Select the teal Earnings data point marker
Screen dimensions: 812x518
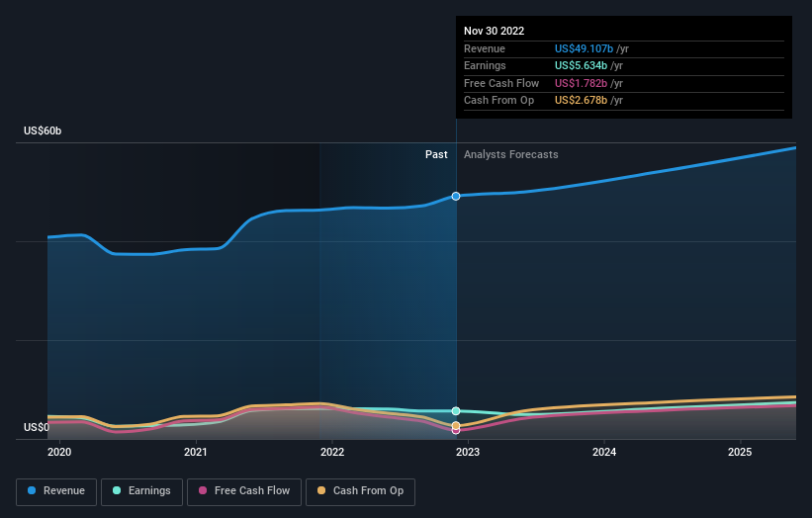456,410
